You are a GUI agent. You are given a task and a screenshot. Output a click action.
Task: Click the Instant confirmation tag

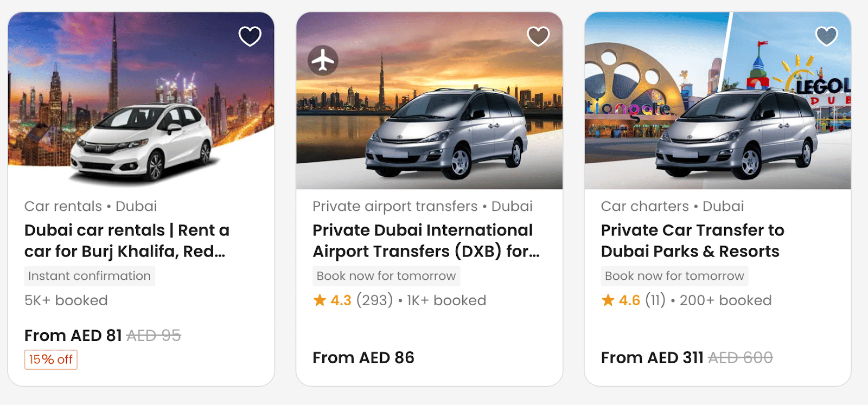[90, 276]
